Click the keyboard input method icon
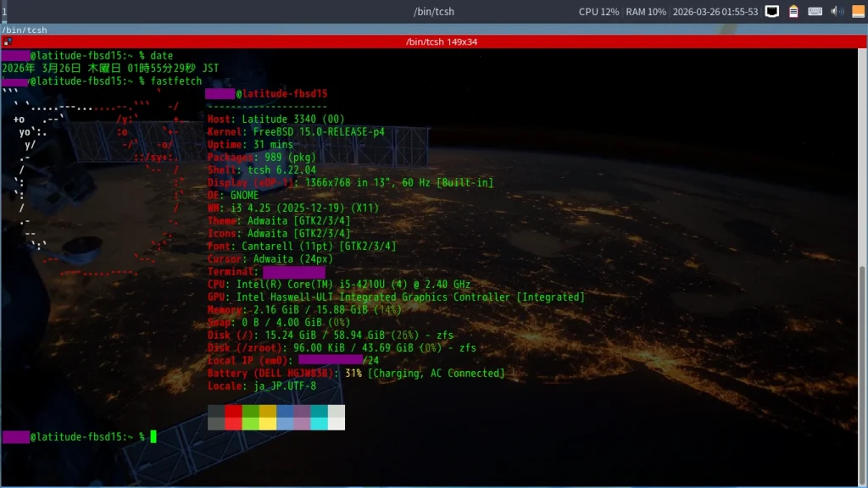Viewport: 868px width, 488px height. pos(815,12)
